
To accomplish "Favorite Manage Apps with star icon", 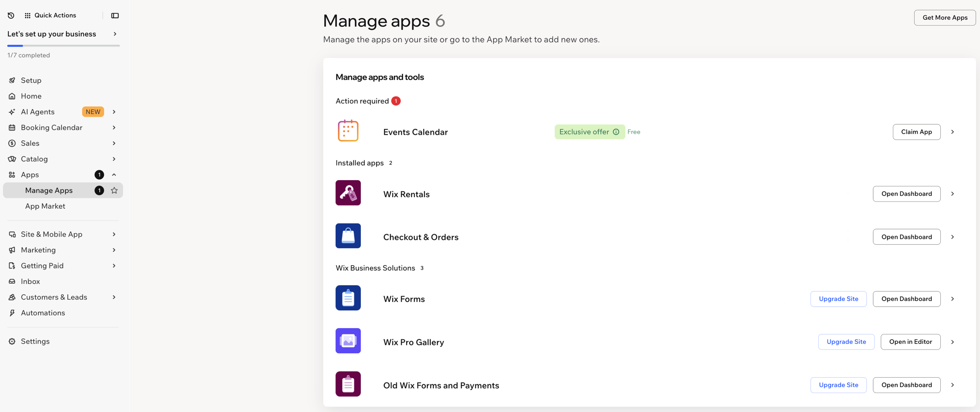I will [114, 190].
